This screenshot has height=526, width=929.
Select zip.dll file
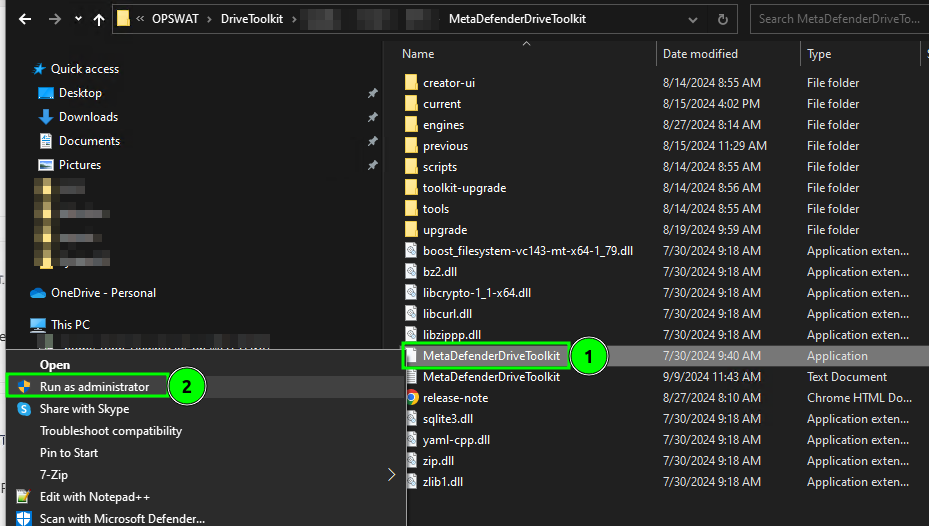[x=438, y=461]
